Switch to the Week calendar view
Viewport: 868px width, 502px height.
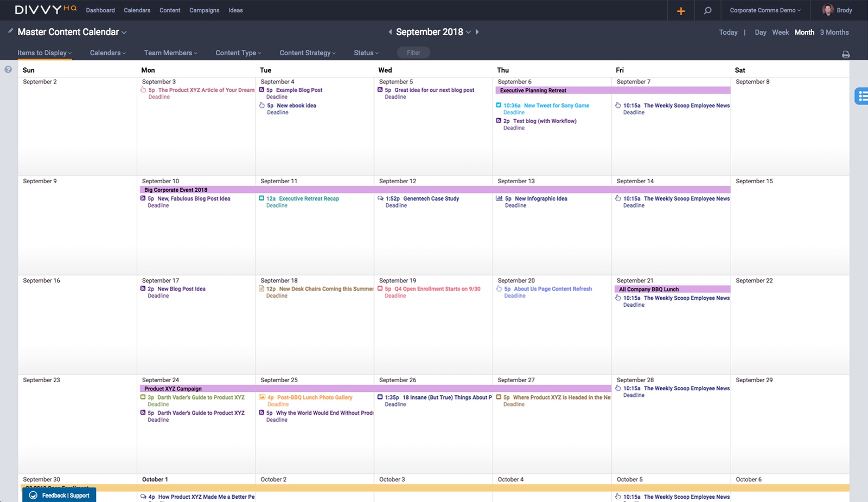click(780, 32)
